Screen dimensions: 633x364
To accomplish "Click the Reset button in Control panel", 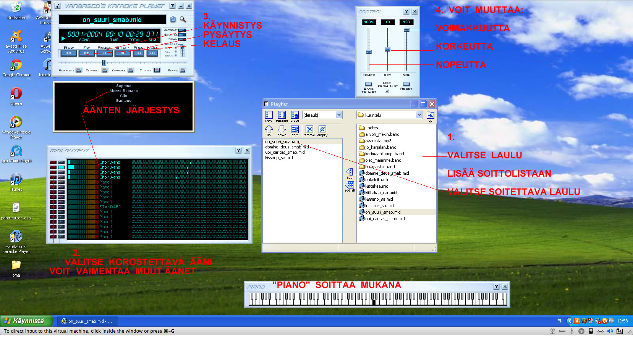I will 406,85.
